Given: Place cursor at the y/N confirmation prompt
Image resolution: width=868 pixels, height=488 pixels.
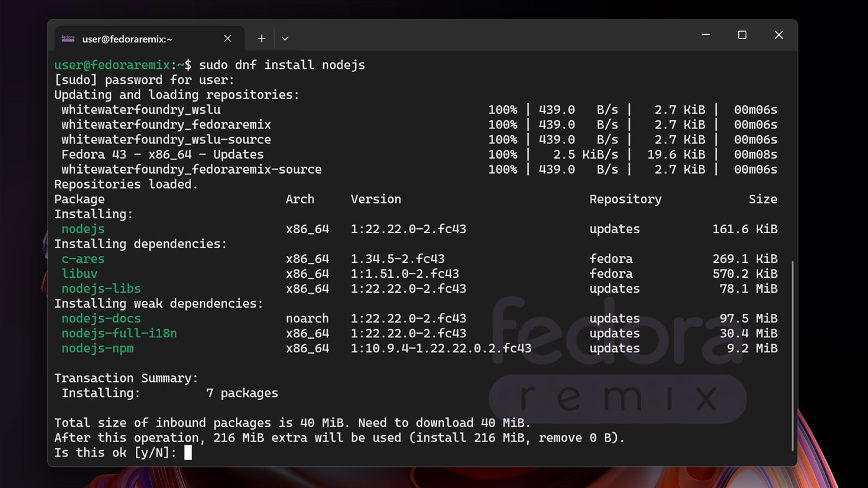Looking at the screenshot, I should 188,452.
